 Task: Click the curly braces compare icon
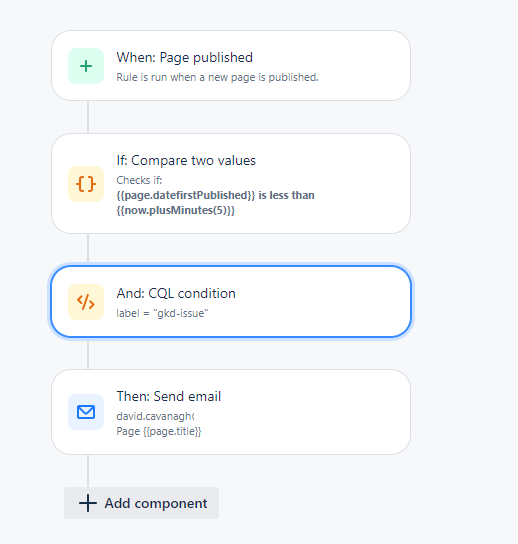click(x=86, y=184)
